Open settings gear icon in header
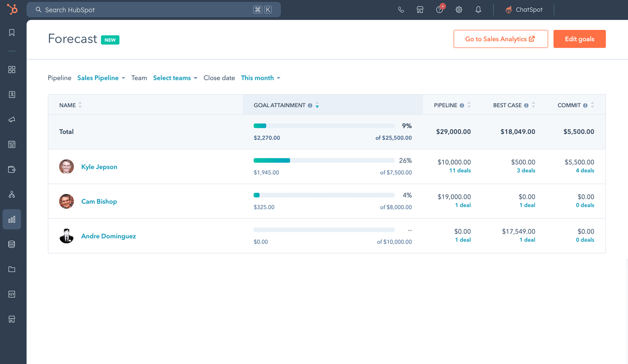This screenshot has width=628, height=364. click(459, 10)
